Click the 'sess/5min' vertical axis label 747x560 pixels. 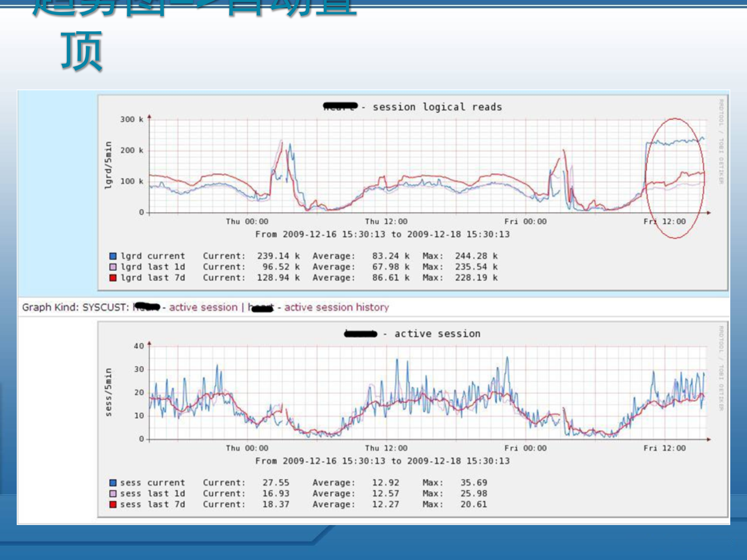[108, 392]
